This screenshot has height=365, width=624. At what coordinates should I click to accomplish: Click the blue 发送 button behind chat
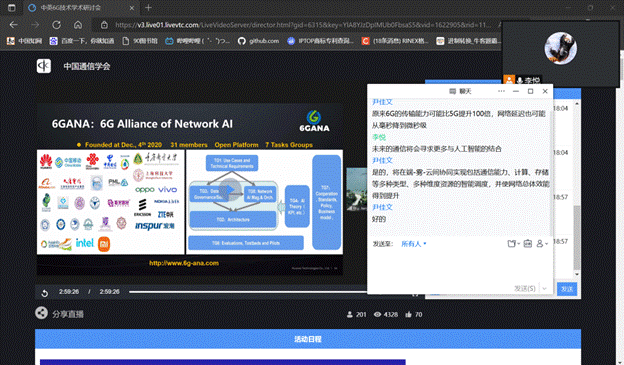[567, 289]
